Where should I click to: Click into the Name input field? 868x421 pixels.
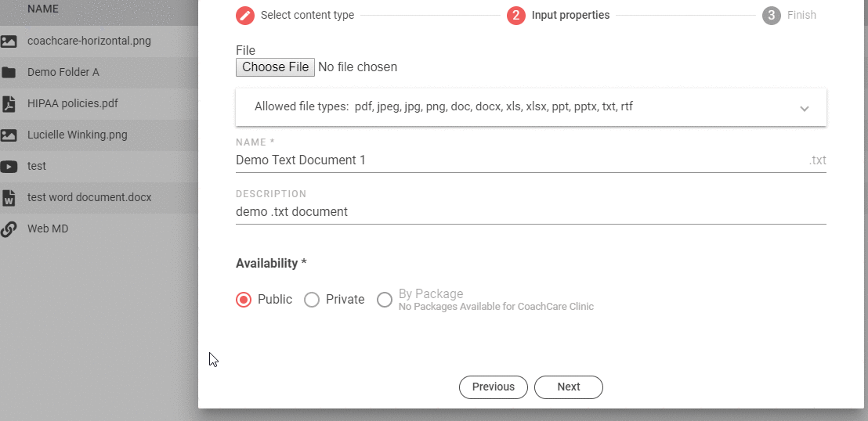(517, 160)
